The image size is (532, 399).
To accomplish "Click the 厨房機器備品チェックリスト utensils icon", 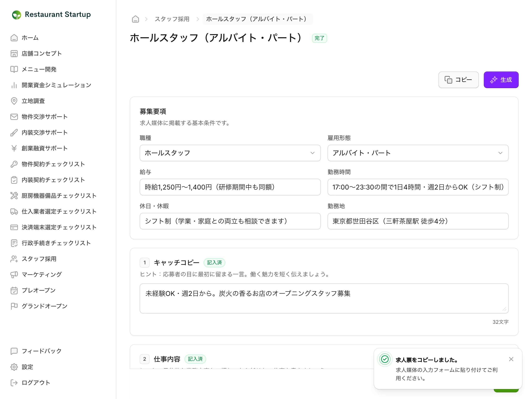I will [14, 196].
